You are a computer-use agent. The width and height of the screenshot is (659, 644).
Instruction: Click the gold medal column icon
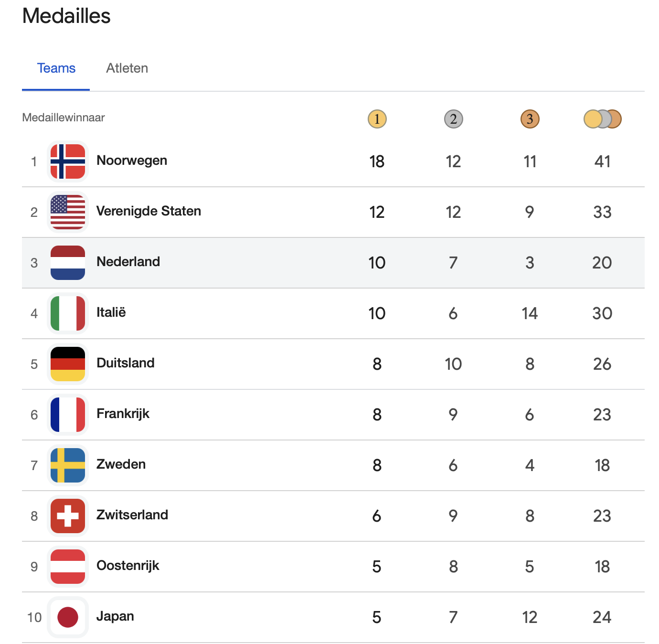(377, 119)
